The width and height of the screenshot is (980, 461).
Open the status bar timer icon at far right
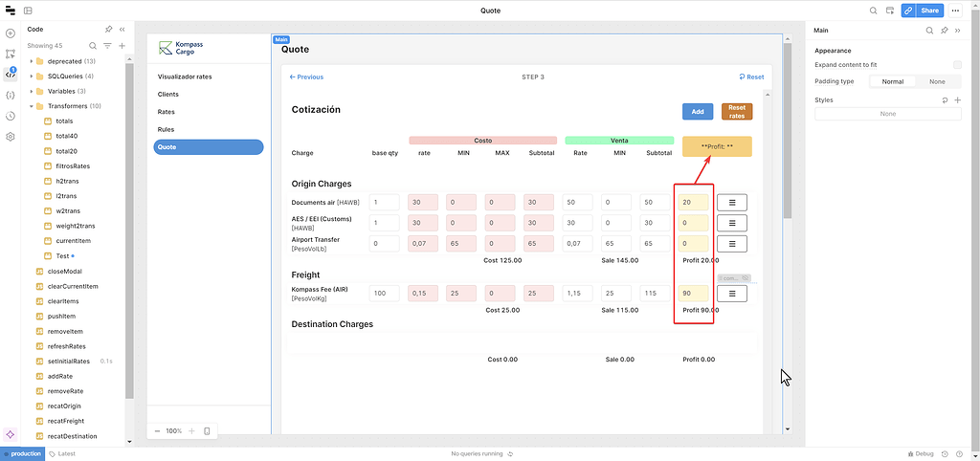point(959,454)
